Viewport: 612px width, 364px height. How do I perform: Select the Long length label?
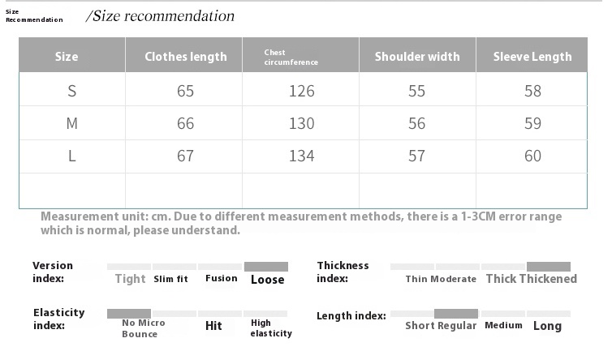pos(548,326)
